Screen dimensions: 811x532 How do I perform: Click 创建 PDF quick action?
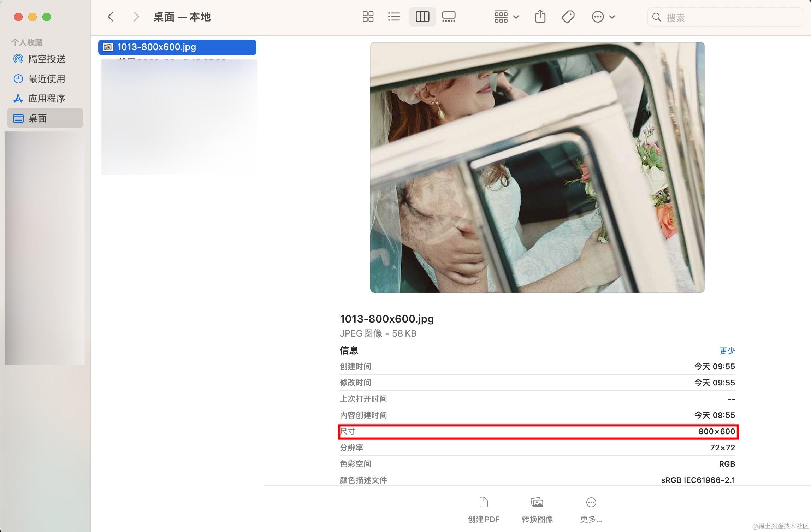tap(484, 510)
